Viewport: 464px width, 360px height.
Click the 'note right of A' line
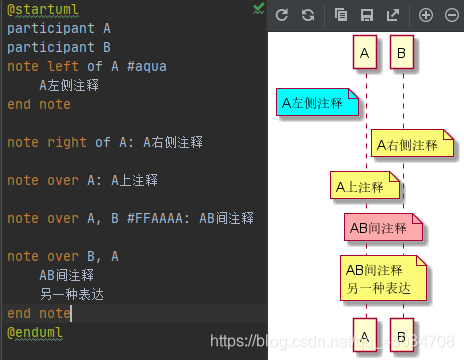pyautogui.click(x=105, y=142)
